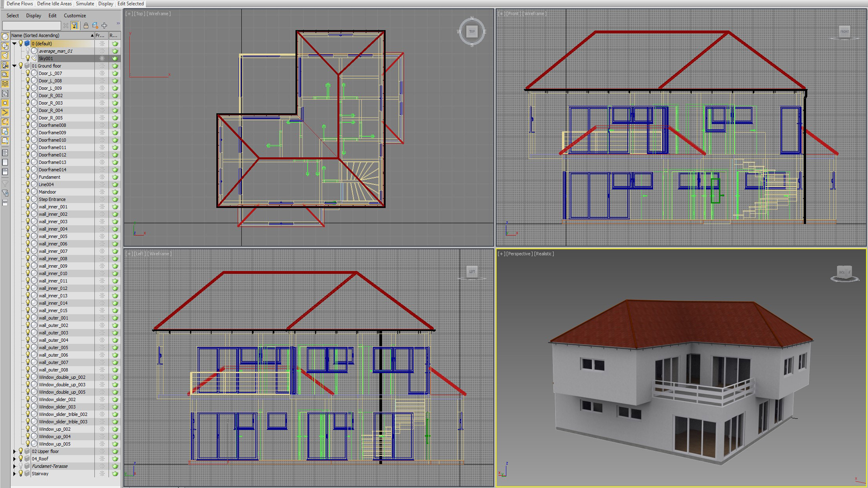Click the scene explorer search input field

(31, 26)
